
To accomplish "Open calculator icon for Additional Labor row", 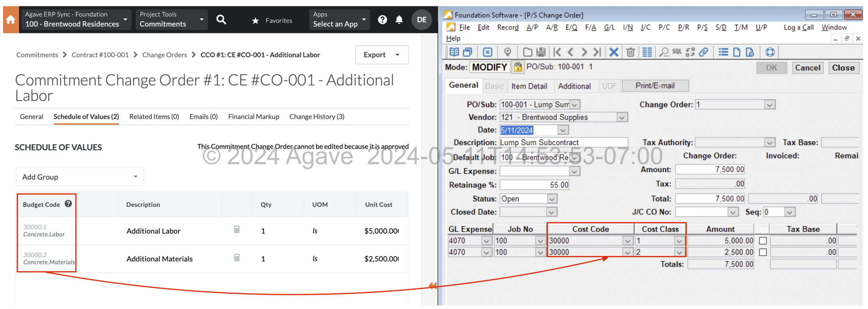I will (x=237, y=229).
